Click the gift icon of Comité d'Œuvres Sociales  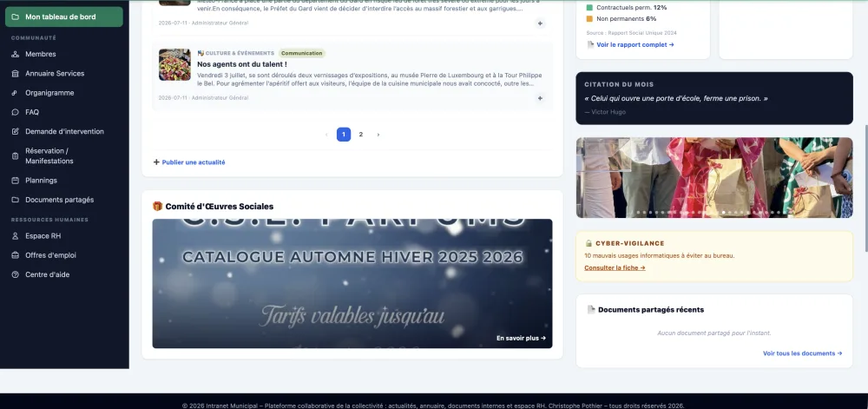[x=158, y=207]
